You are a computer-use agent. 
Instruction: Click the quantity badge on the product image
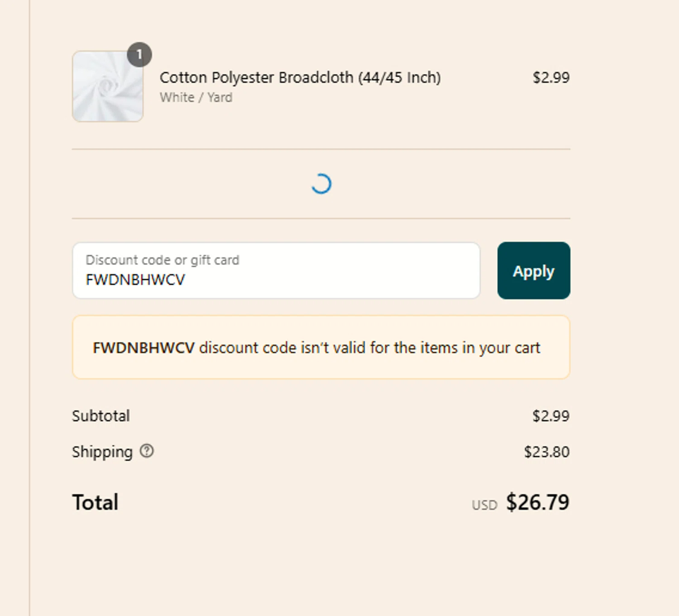pos(139,55)
